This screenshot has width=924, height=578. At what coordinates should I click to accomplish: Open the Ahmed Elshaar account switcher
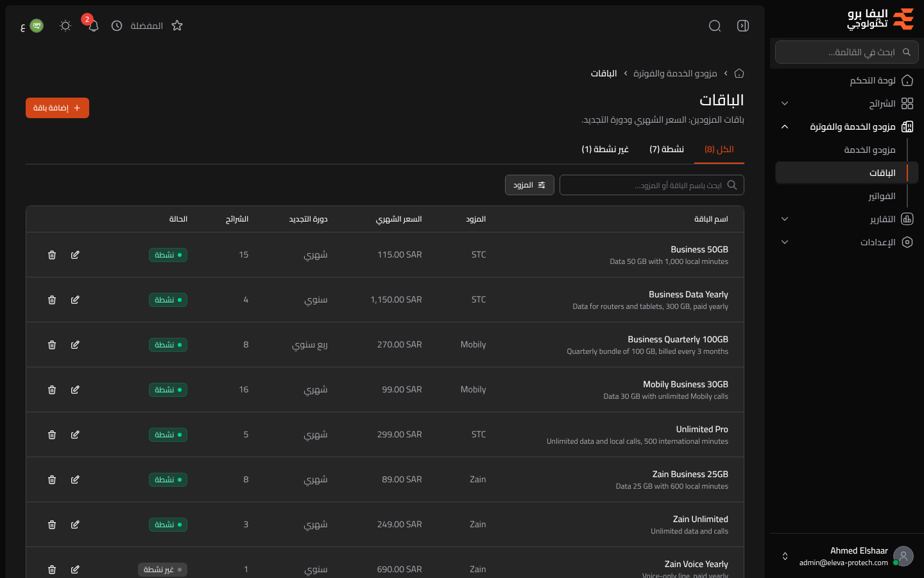click(847, 556)
